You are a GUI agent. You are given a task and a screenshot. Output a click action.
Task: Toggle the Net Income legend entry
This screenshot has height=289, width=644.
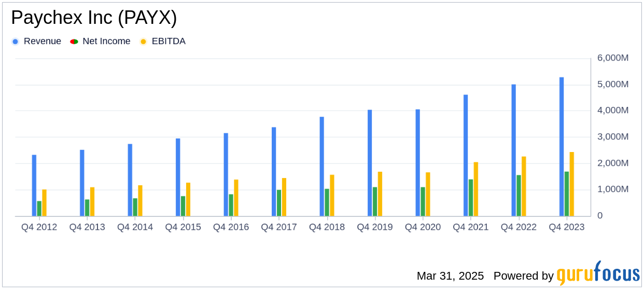(101, 42)
